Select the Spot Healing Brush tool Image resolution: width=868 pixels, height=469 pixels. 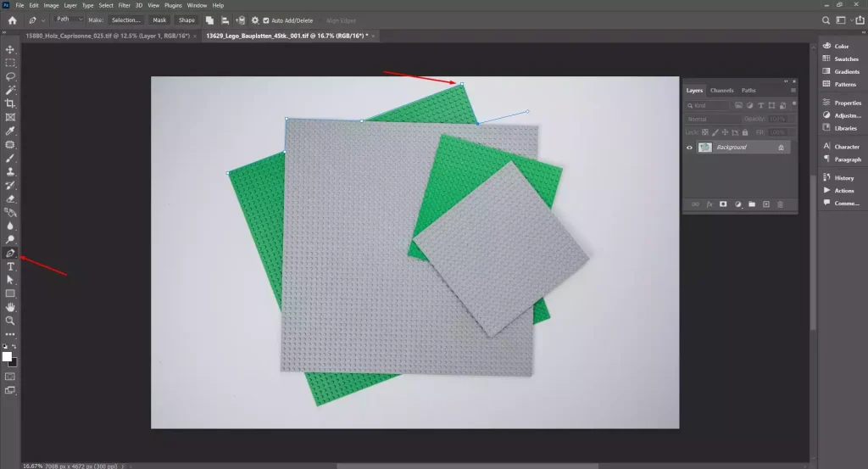tap(10, 144)
